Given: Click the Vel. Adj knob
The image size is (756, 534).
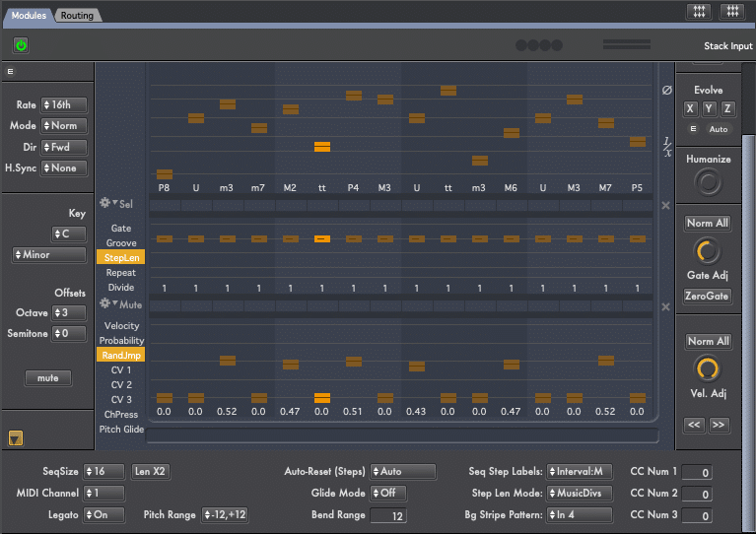Looking at the screenshot, I should (x=708, y=369).
